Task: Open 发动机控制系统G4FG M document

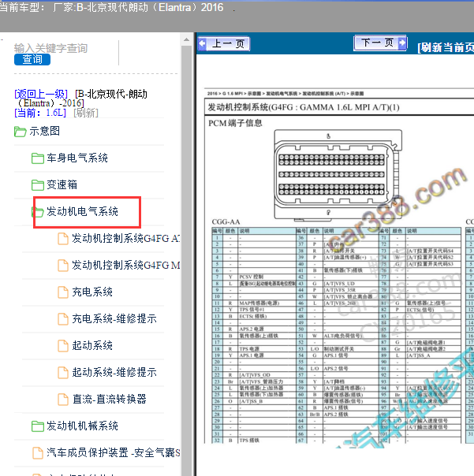Action: click(125, 265)
